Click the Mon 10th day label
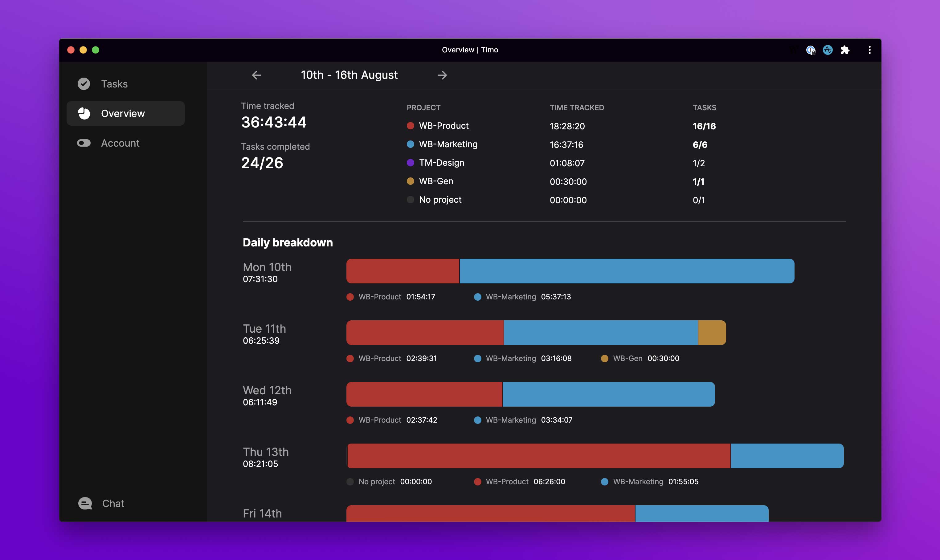The width and height of the screenshot is (940, 560). tap(267, 267)
